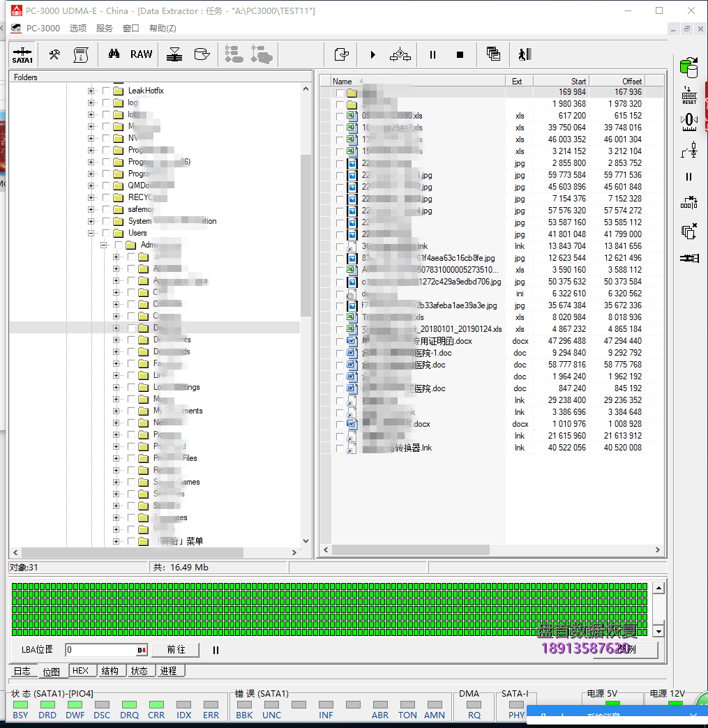Image resolution: width=708 pixels, height=728 pixels.
Task: Sort file list by Ext column
Action: (520, 81)
